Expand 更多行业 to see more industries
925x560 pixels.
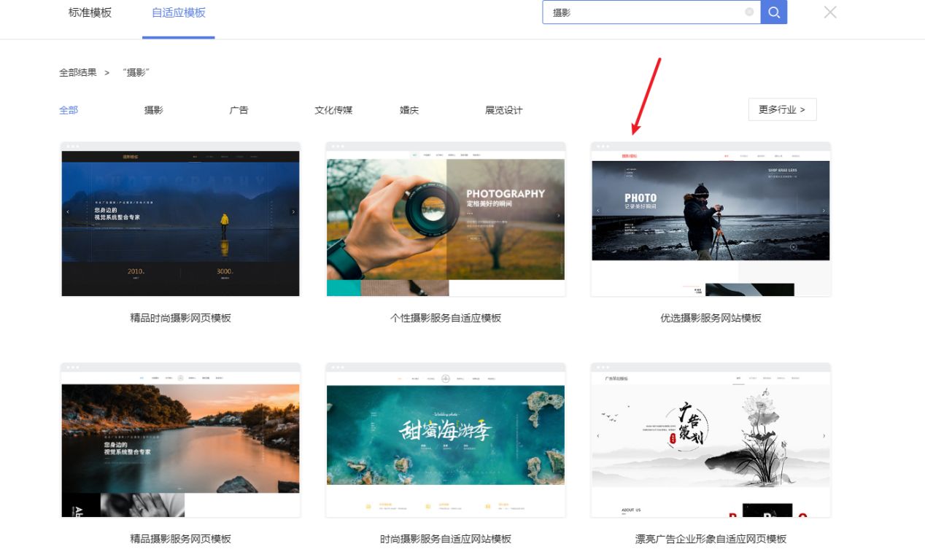point(782,109)
